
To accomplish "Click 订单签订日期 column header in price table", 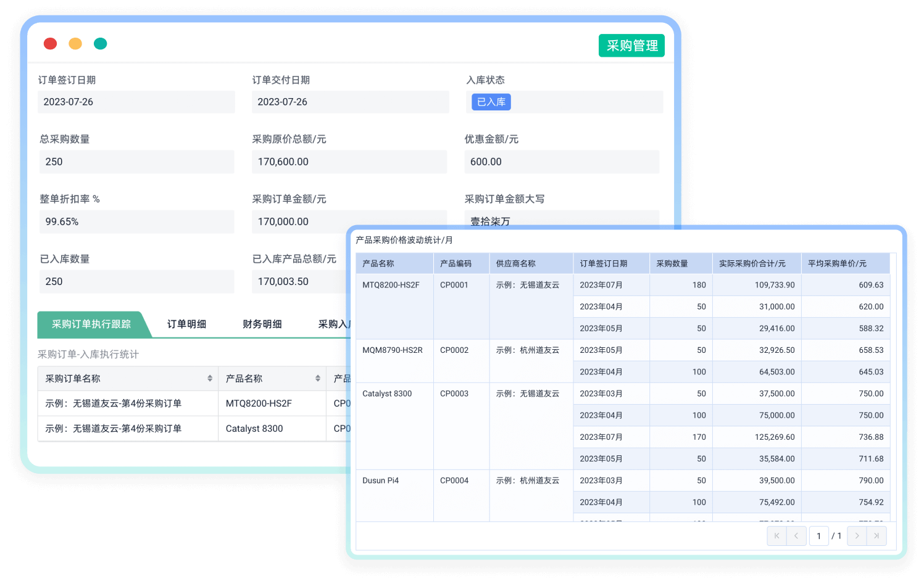I will [x=604, y=263].
